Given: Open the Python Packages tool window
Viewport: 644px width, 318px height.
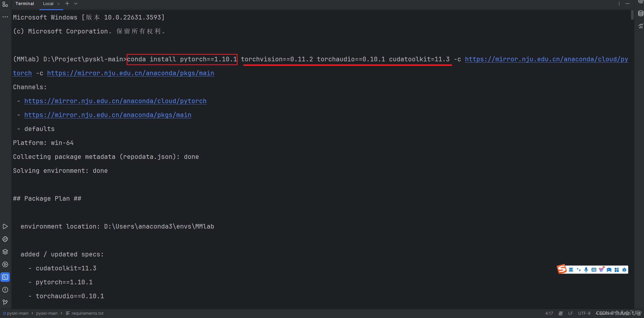Looking at the screenshot, I should click(x=5, y=252).
